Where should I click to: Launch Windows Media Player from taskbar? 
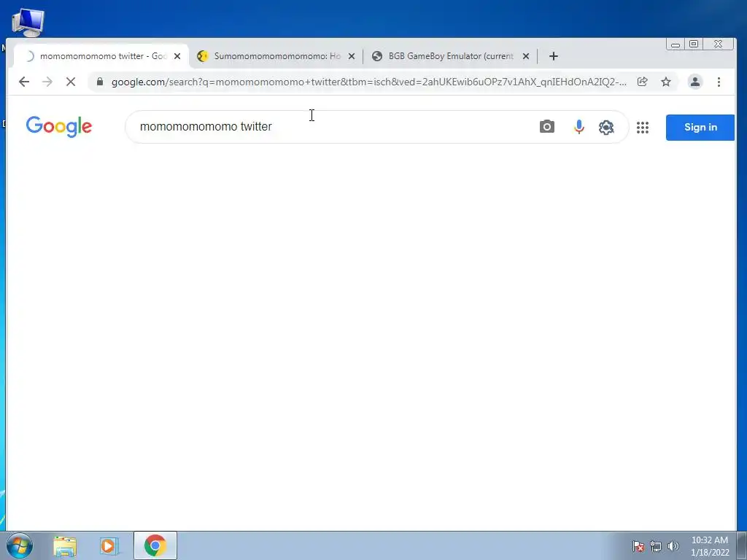click(x=109, y=546)
